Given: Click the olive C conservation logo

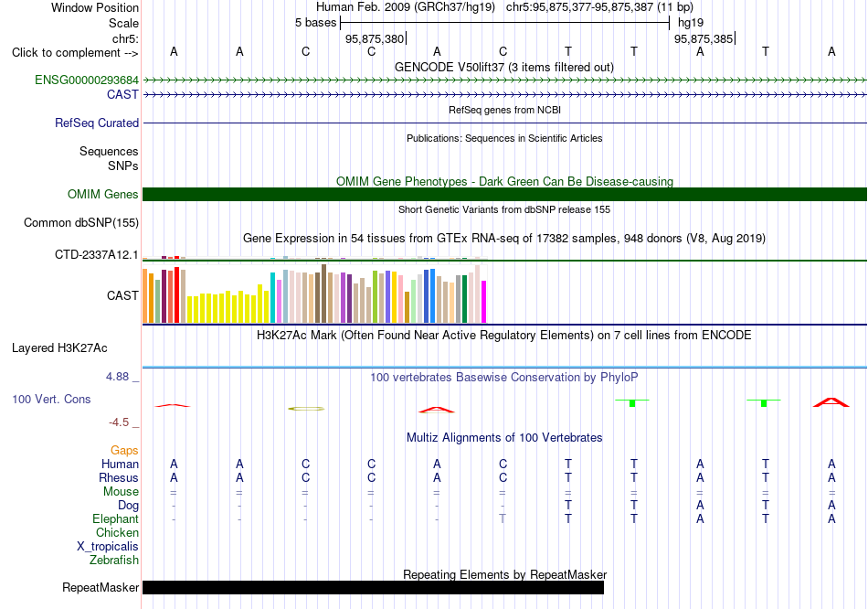Looking at the screenshot, I should tap(306, 409).
